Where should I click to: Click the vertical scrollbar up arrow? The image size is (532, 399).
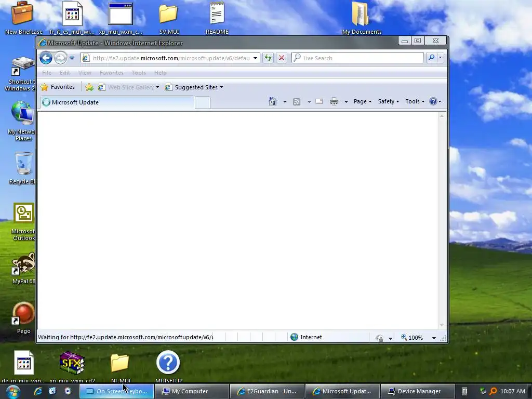(x=442, y=116)
